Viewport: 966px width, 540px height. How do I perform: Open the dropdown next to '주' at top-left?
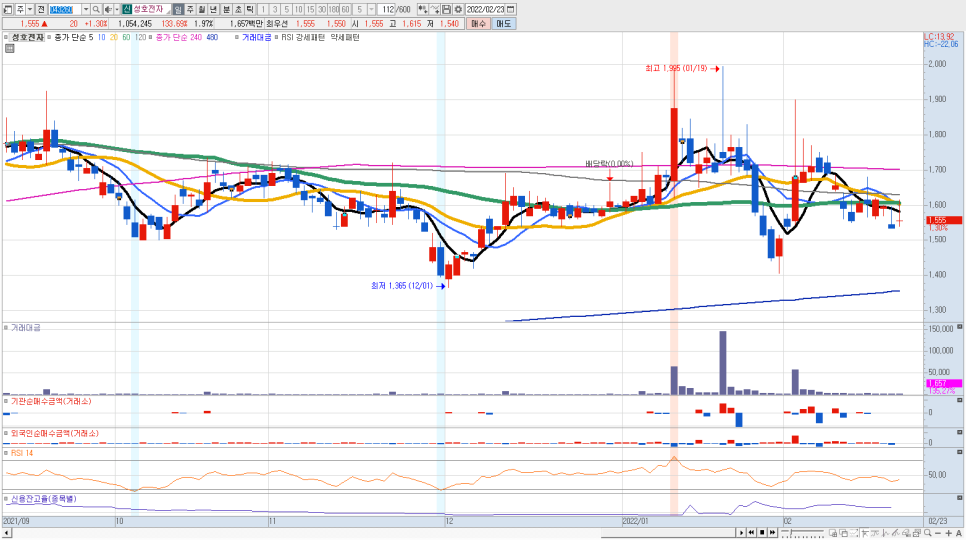30,9
